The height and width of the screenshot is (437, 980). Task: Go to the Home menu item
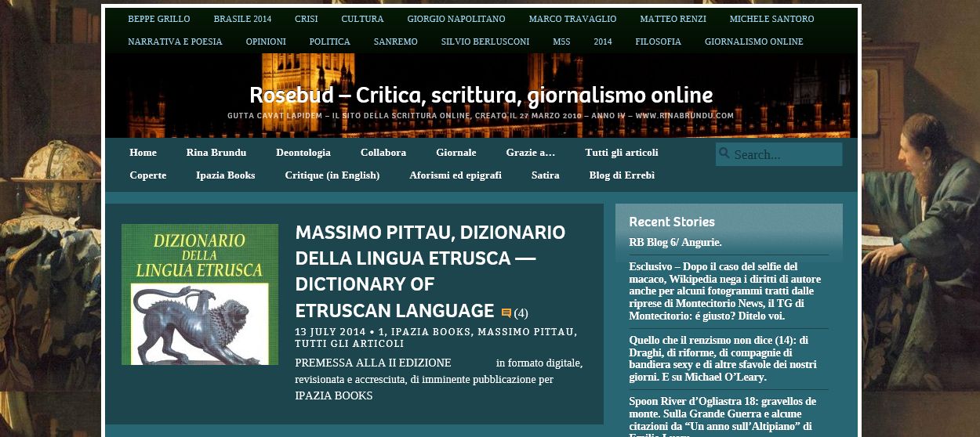pos(143,153)
